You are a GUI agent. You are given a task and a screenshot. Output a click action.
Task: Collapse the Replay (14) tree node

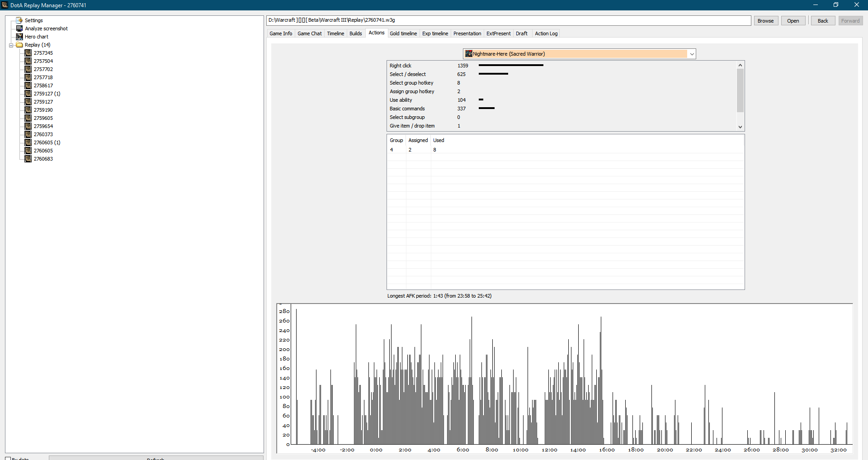(11, 45)
